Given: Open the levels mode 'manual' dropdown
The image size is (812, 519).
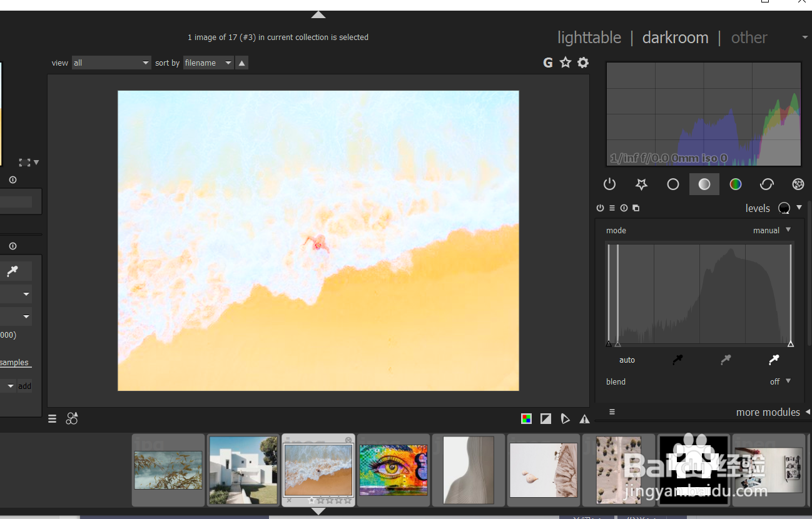Looking at the screenshot, I should pyautogui.click(x=772, y=230).
